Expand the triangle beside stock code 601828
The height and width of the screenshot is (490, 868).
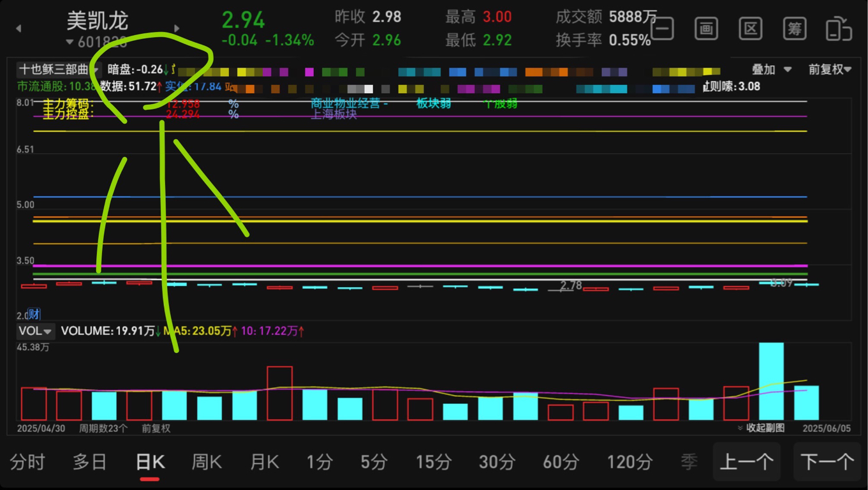(x=70, y=43)
